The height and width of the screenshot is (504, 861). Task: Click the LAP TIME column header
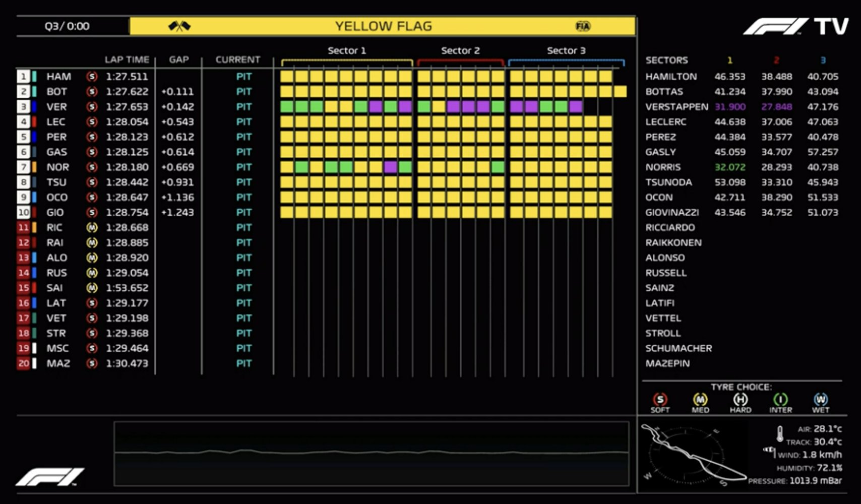point(127,59)
